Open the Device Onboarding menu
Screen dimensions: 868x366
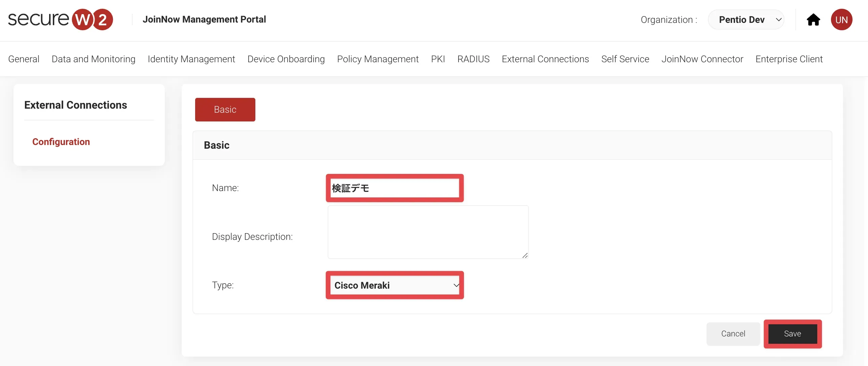tap(286, 59)
